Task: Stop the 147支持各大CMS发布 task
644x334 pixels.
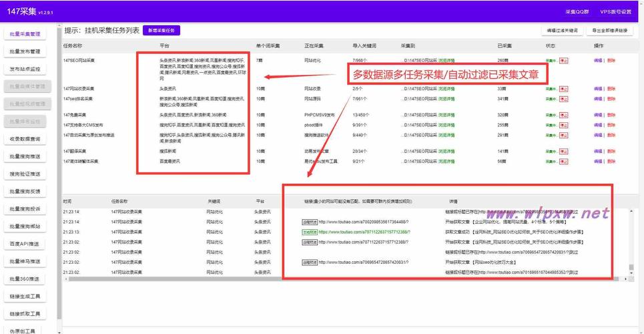Action: pyautogui.click(x=564, y=125)
